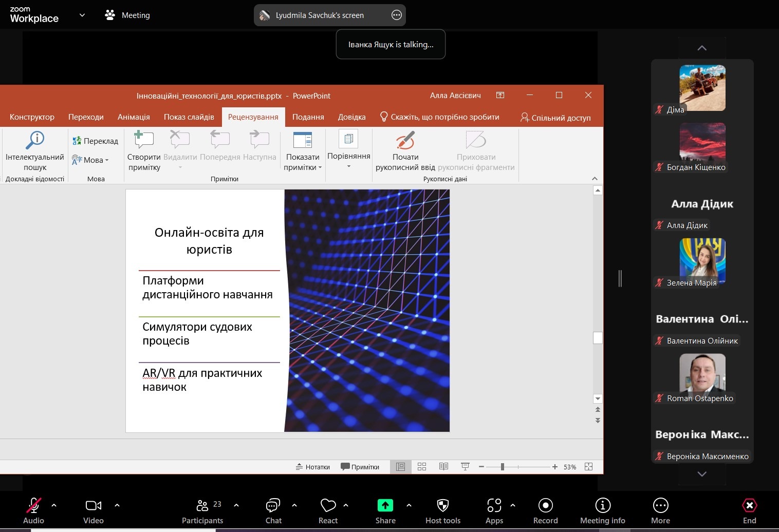
Task: End the meeting with End button
Action: (749, 506)
